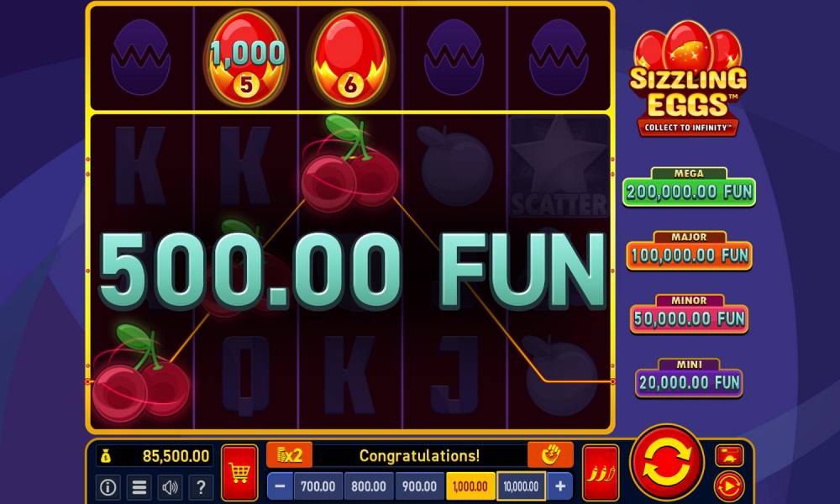Select the 700.00 bet value
The image size is (840, 504).
coord(318,486)
